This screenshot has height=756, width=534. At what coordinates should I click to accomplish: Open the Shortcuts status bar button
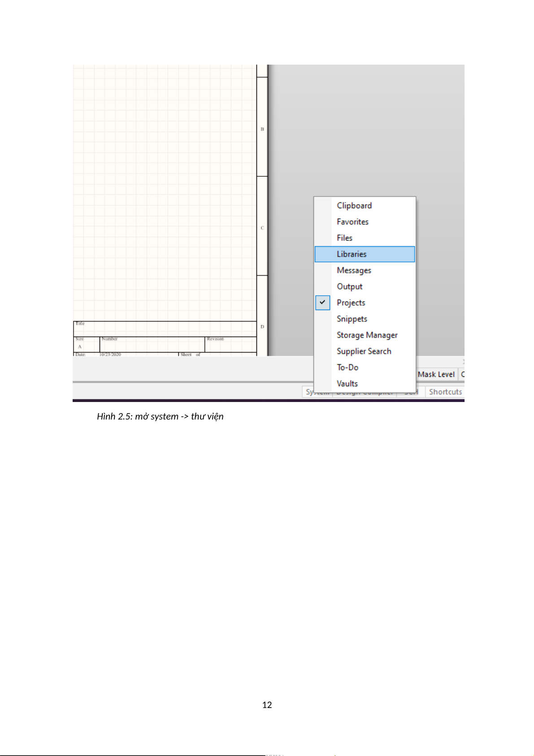[x=445, y=392]
